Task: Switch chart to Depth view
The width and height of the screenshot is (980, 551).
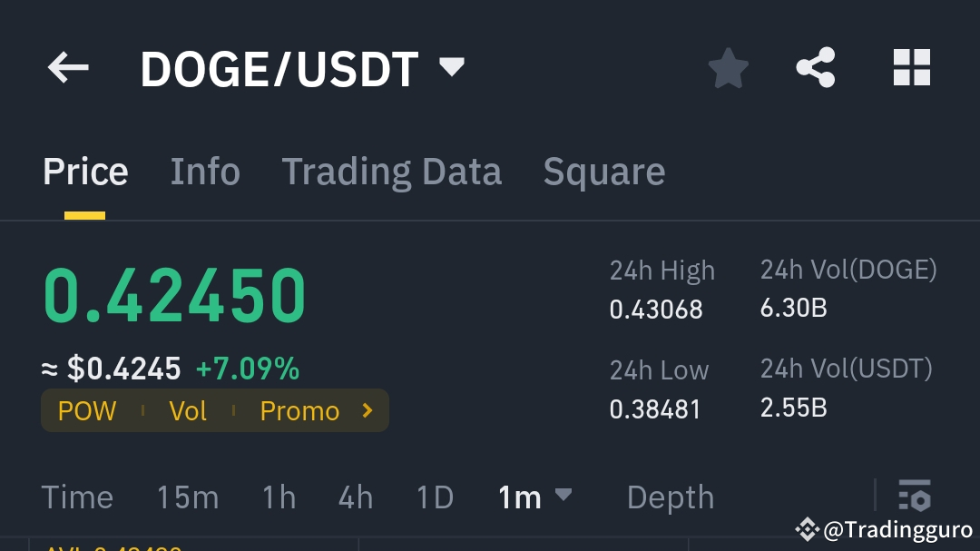Action: (670, 497)
